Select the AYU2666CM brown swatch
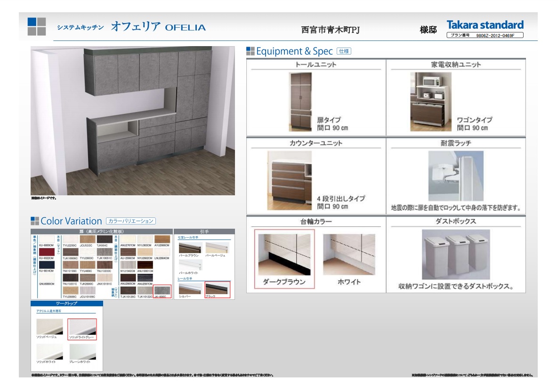The height and width of the screenshot is (392, 558). (162, 239)
